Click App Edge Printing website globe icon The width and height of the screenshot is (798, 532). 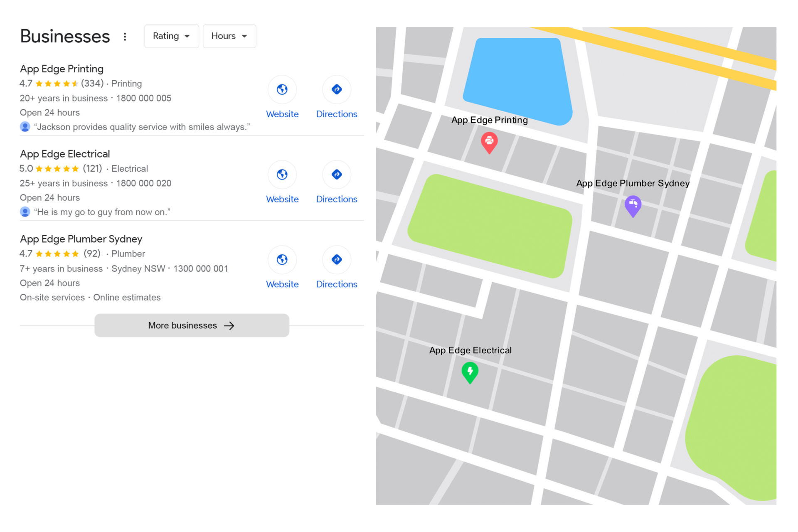(x=282, y=89)
